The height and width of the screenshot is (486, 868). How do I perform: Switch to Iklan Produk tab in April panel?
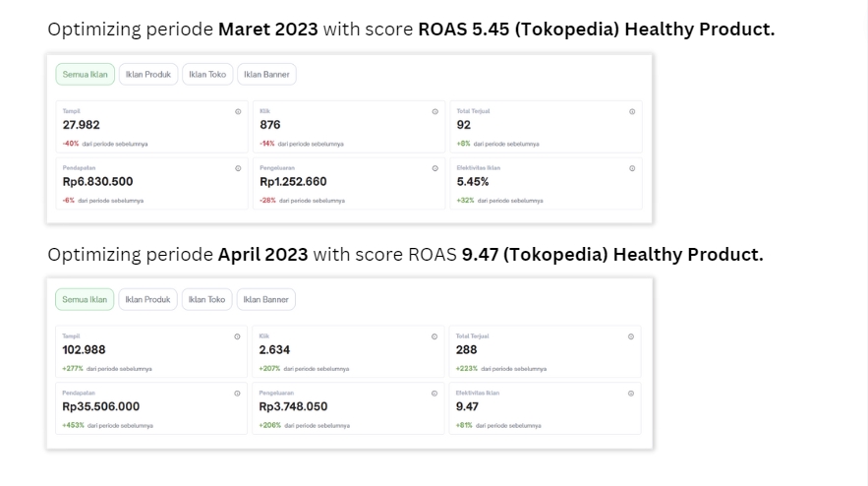point(147,300)
